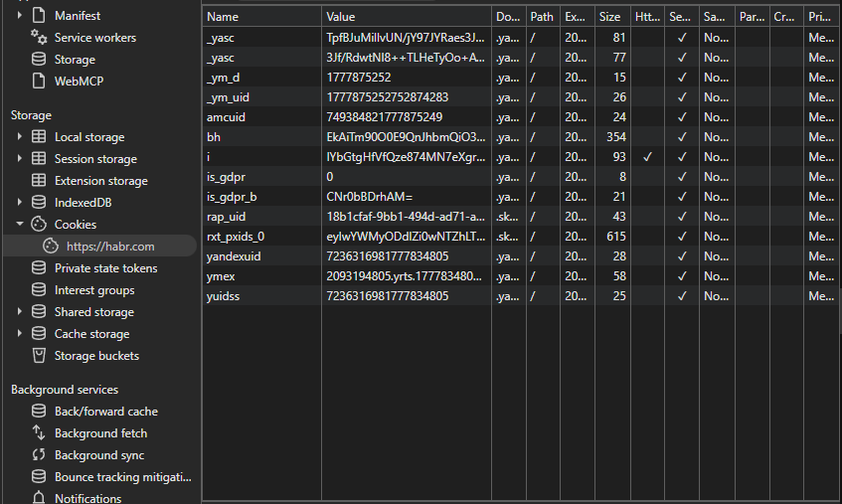Click the Secure checkmark for bh cookie
842x504 pixels.
click(x=682, y=137)
